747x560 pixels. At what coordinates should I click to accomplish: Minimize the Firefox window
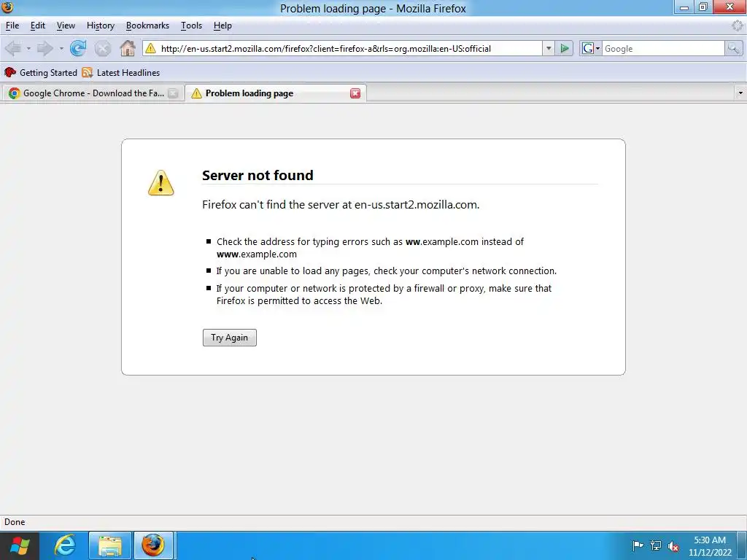click(x=684, y=7)
